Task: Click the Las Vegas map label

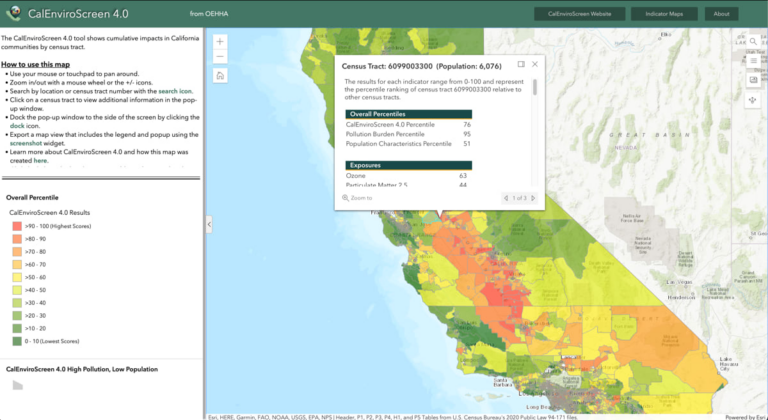Action: (677, 282)
